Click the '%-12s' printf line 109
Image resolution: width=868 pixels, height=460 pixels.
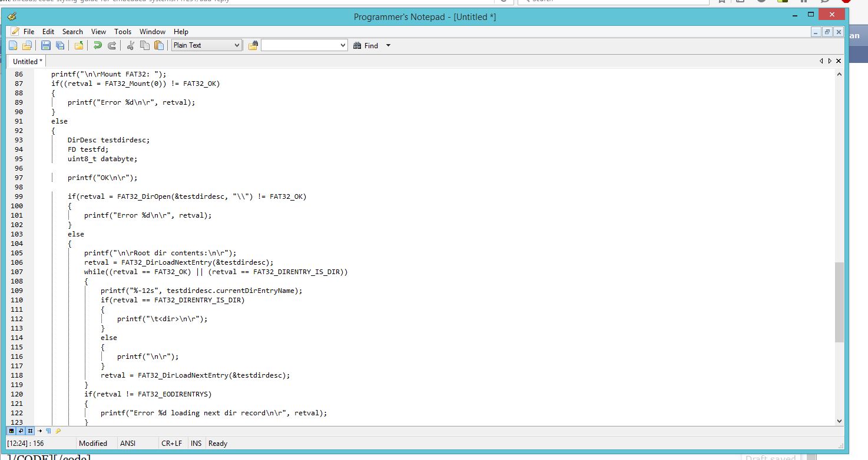(x=201, y=291)
